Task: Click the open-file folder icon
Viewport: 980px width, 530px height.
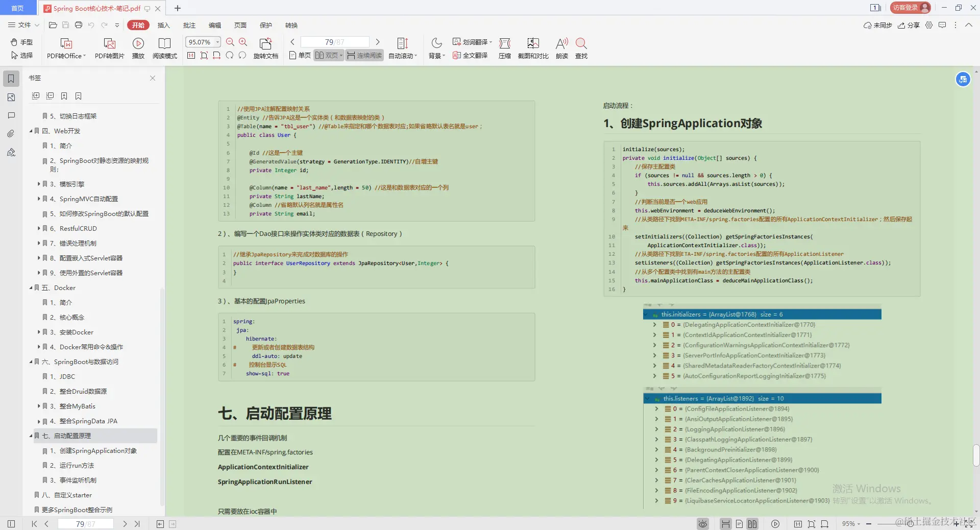Action: [53, 25]
